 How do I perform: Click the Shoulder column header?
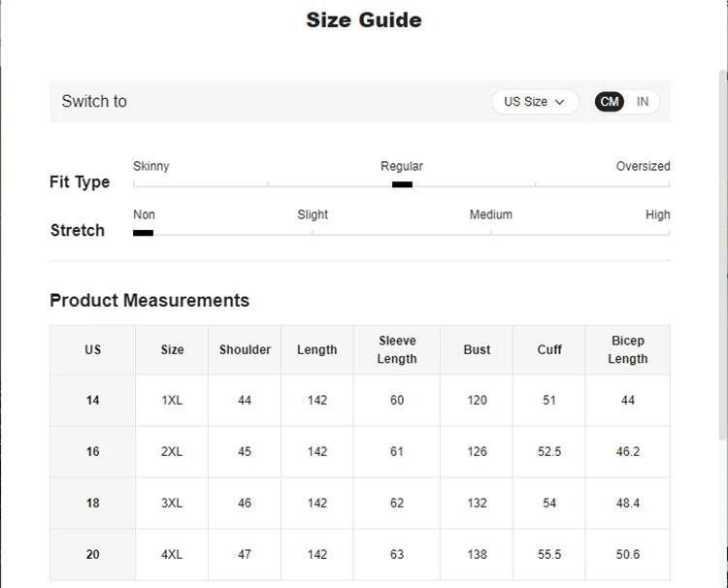tap(245, 350)
